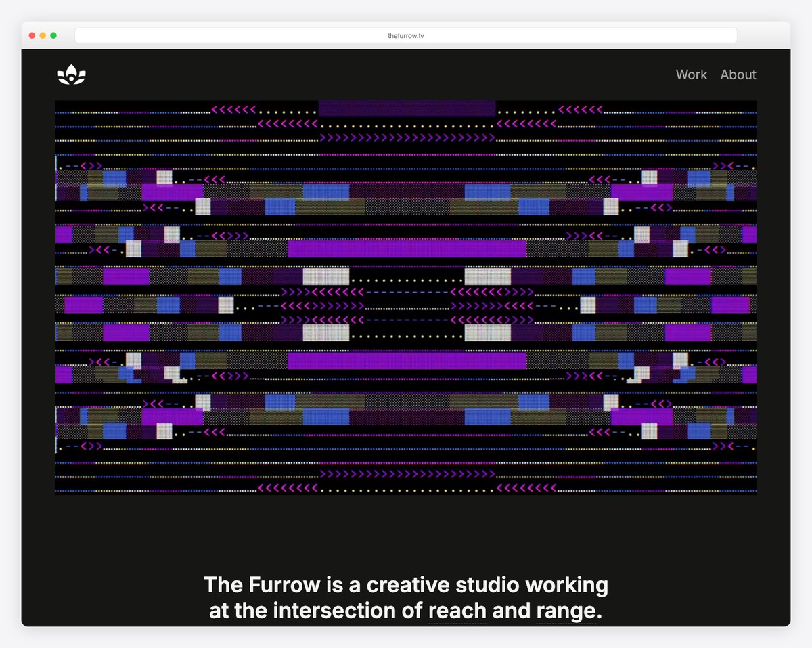Focus the thefurrow.tv address bar
The height and width of the screenshot is (648, 812).
(x=406, y=35)
